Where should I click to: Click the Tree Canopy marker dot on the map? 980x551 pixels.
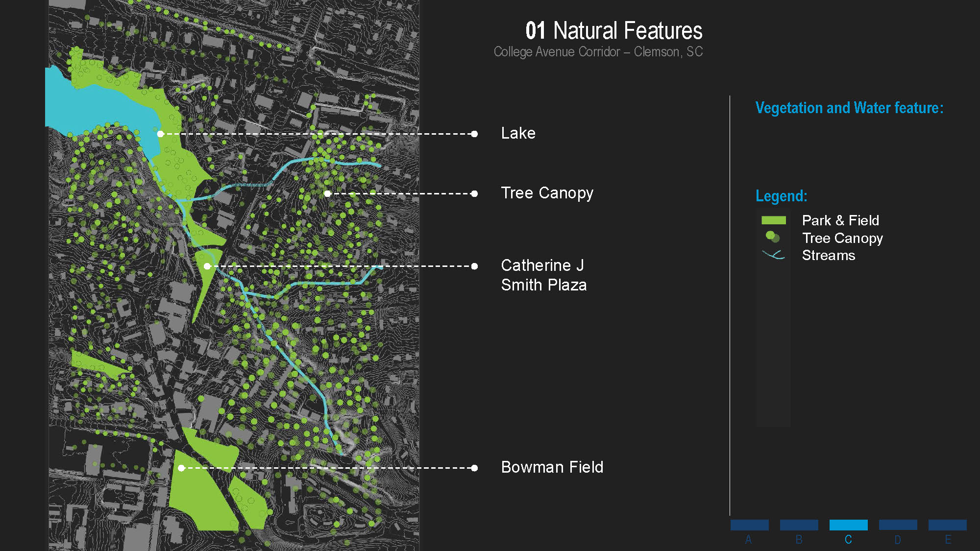tap(327, 193)
